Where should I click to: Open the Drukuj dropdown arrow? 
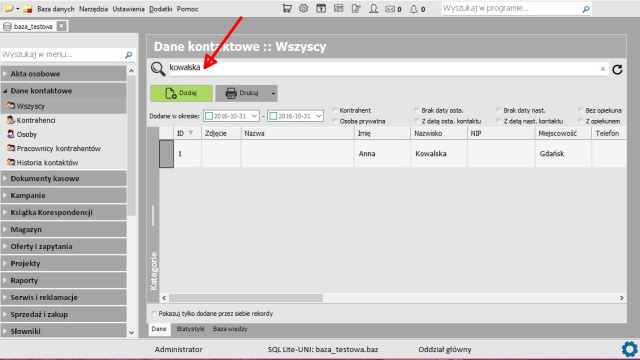coord(273,93)
